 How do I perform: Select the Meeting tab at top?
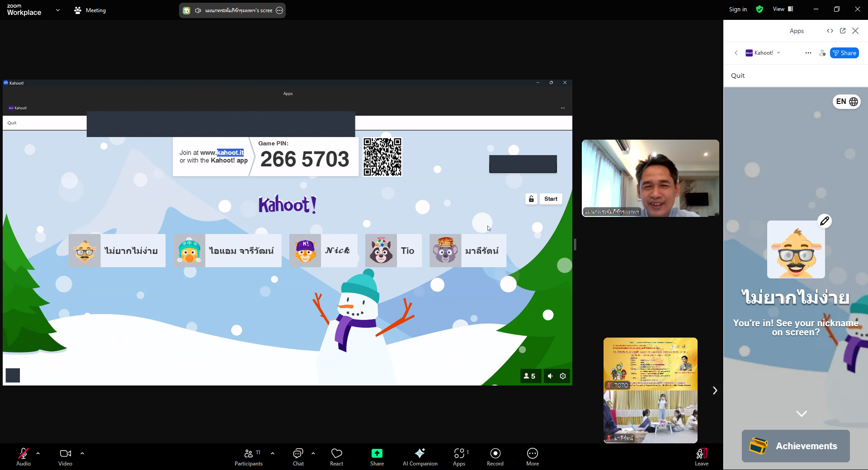point(90,10)
